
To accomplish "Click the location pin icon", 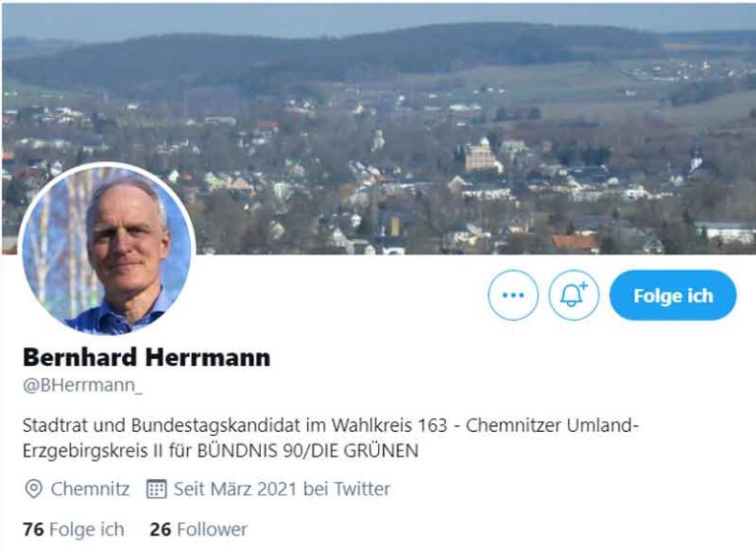I will click(x=33, y=489).
